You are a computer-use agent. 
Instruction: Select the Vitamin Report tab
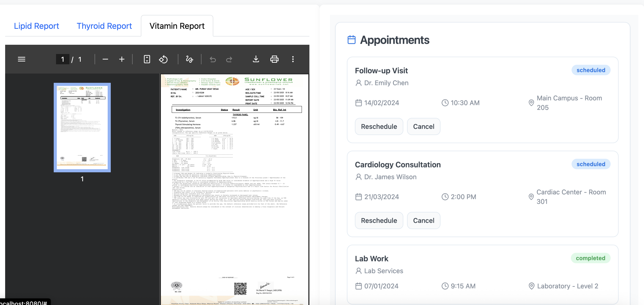[x=177, y=26]
